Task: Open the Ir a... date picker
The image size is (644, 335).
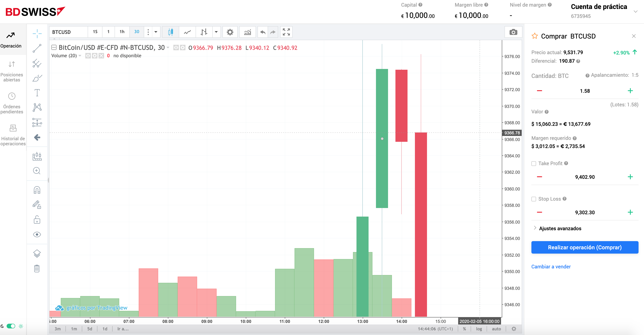Action: coord(123,329)
